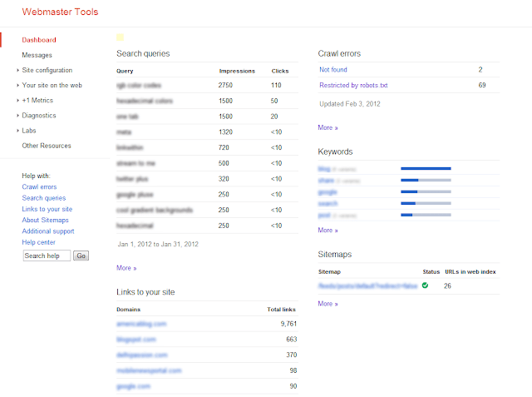Viewport: 532px width, 397px height.
Task: Click the yellow square above Search queries
Action: [120, 37]
